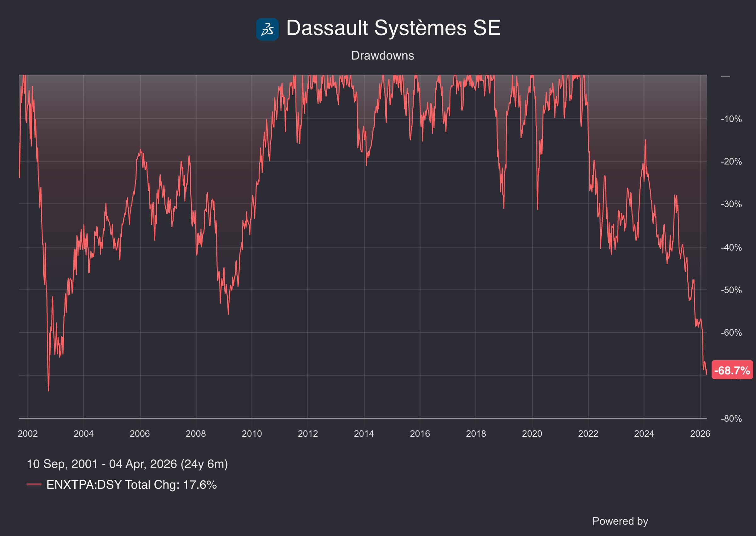Click the -10% y-axis label
Viewport: 756px width, 536px height.
coord(731,119)
